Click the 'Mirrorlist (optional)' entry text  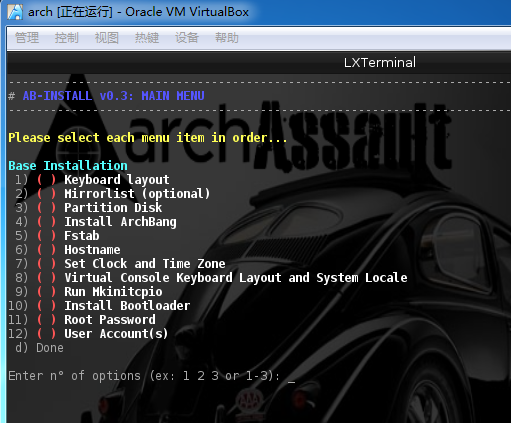tap(137, 194)
